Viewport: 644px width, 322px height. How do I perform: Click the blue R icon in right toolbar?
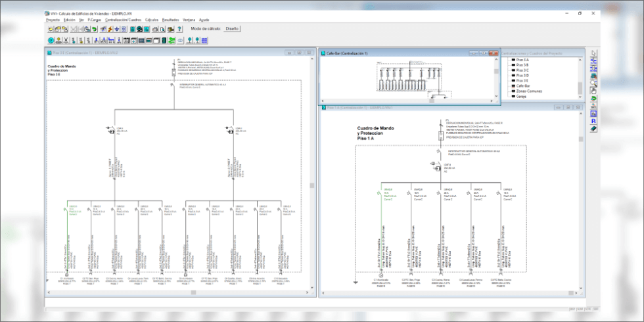(593, 121)
